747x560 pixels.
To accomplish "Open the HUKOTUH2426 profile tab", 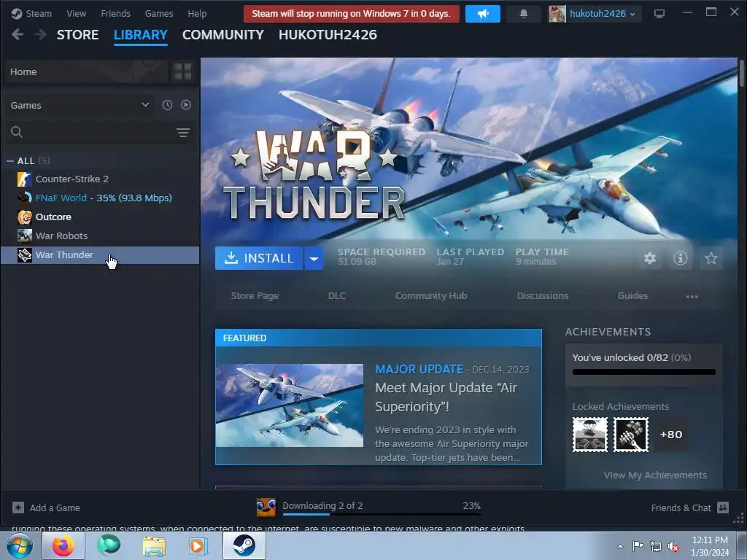I will click(x=328, y=35).
